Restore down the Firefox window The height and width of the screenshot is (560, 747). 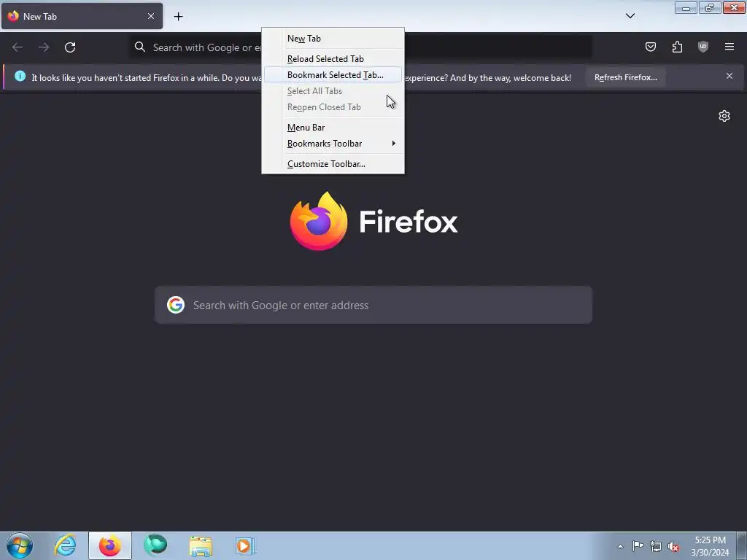pyautogui.click(x=710, y=8)
